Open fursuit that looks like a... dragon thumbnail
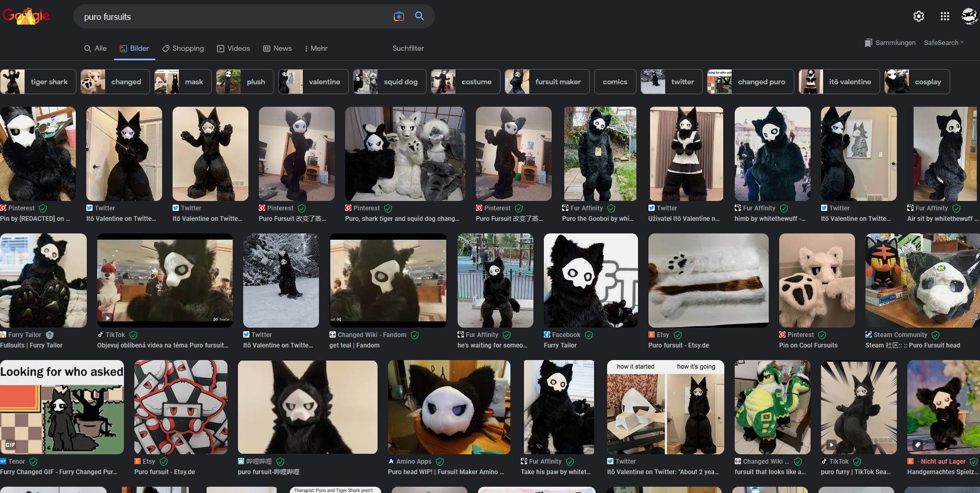Screen dimensions: 980x493 click(x=772, y=407)
